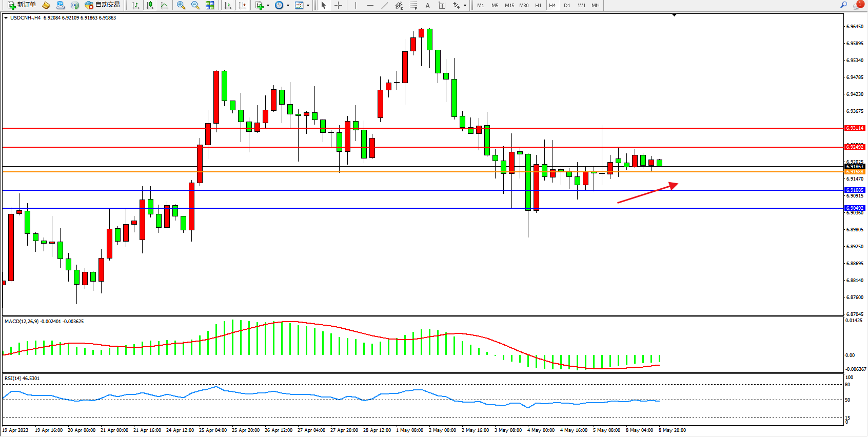The width and height of the screenshot is (868, 437).
Task: Toggle 自动交易 auto trading
Action: [x=102, y=5]
